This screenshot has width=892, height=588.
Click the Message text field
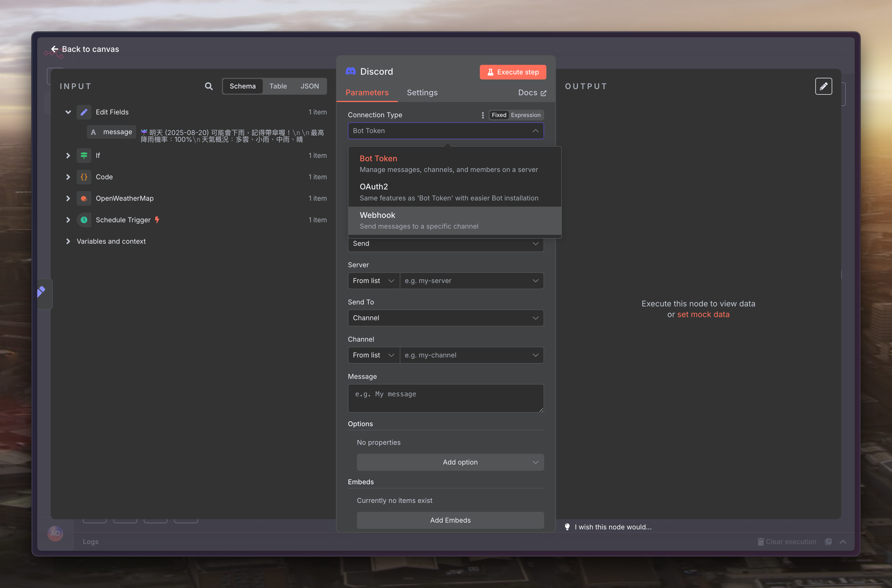pos(445,398)
